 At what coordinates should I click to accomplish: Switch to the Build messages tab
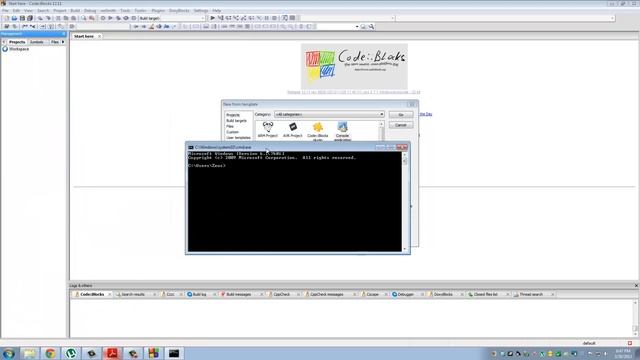pos(239,294)
